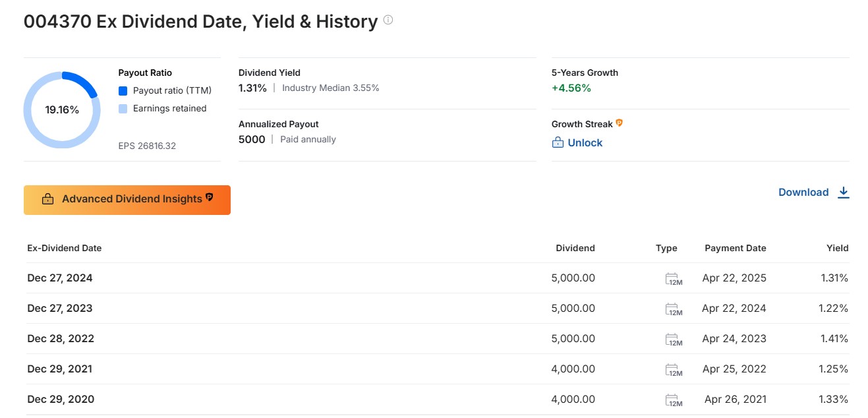Screen dimensions: 868x418
Task: Click the 12M calendar icon for Dec 29, 2020
Action: (674, 400)
